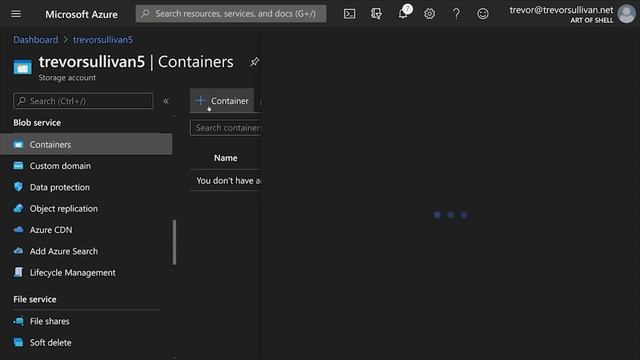Click the Object replication icon
Viewport: 640px width, 360px height.
click(x=18, y=208)
